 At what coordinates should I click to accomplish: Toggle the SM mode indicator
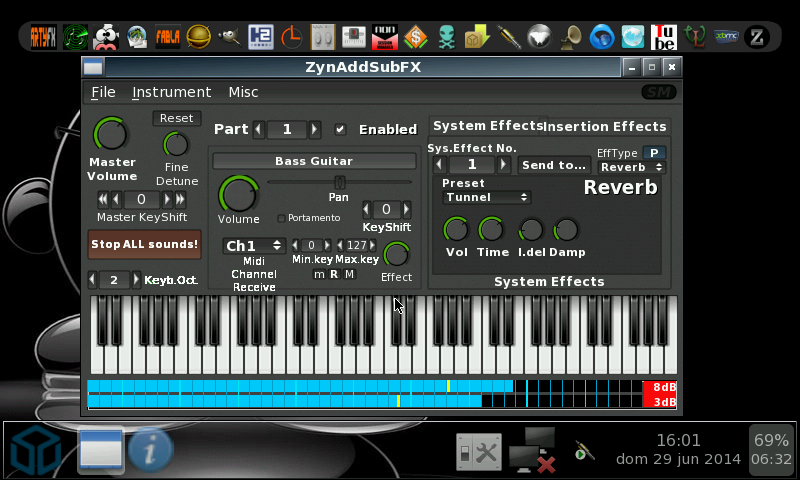[x=658, y=92]
